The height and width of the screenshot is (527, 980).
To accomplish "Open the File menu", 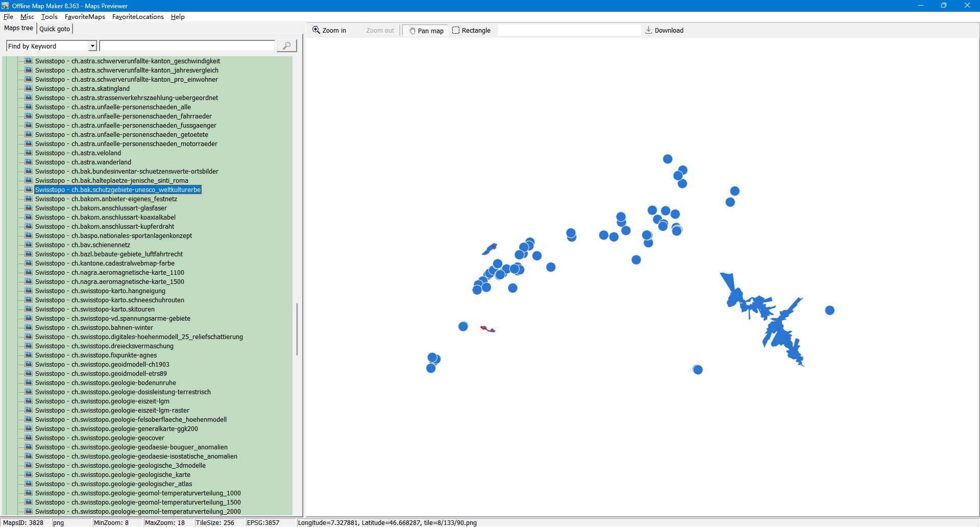I will point(8,17).
